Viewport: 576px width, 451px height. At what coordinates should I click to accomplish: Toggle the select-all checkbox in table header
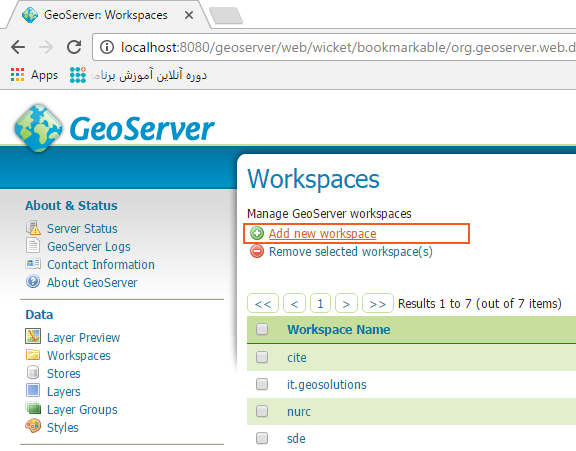(x=262, y=329)
